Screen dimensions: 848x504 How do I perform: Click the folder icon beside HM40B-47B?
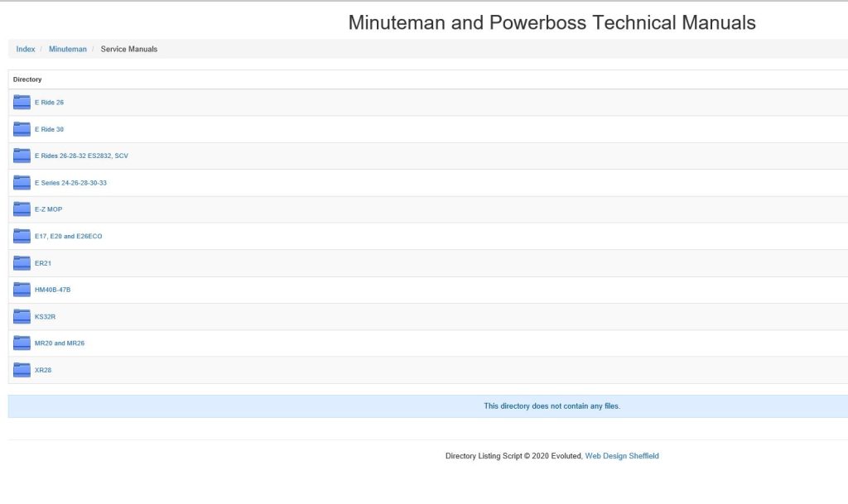tap(22, 290)
